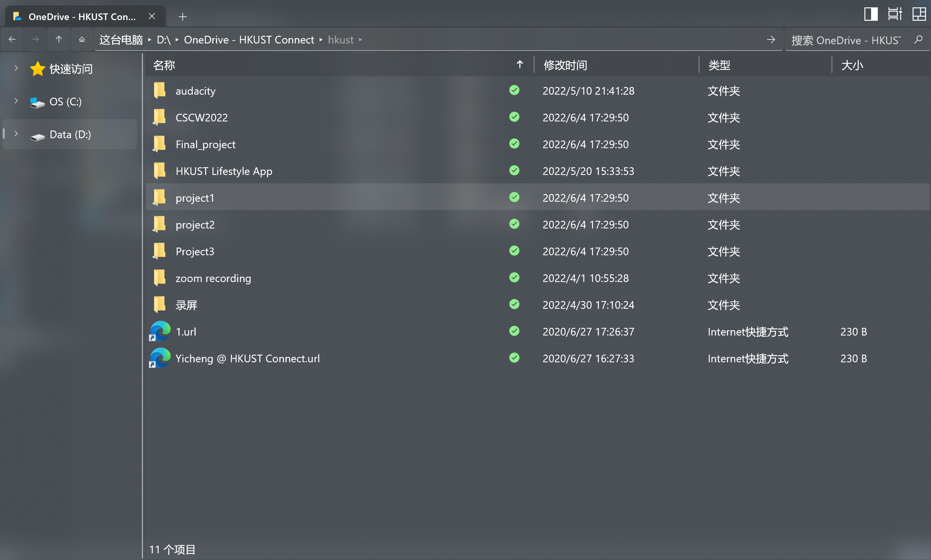This screenshot has width=931, height=560.
Task: Toggle the details pane icon
Action: tap(895, 14)
